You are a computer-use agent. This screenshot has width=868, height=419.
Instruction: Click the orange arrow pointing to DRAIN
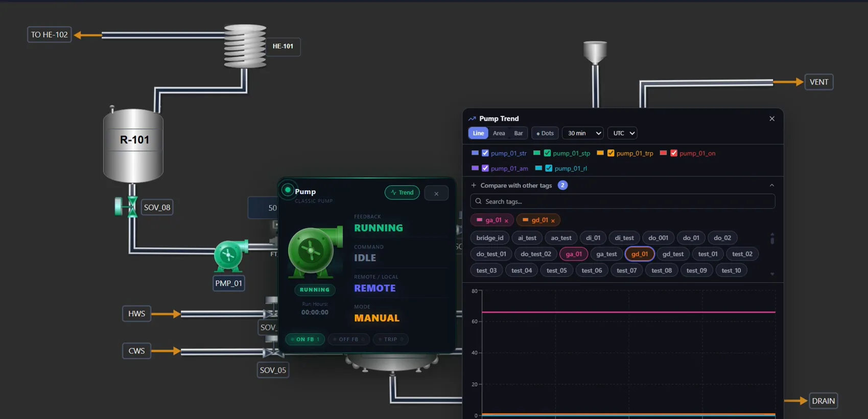tap(796, 401)
